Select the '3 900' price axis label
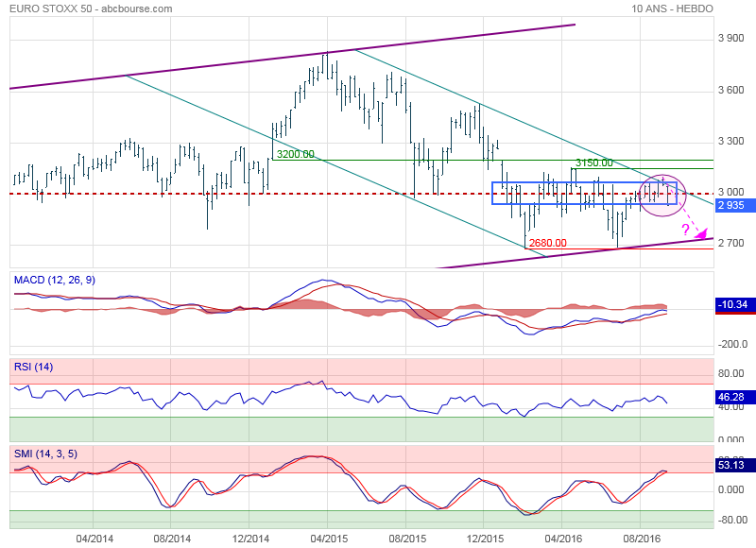This screenshot has height=548, width=756. [x=730, y=39]
